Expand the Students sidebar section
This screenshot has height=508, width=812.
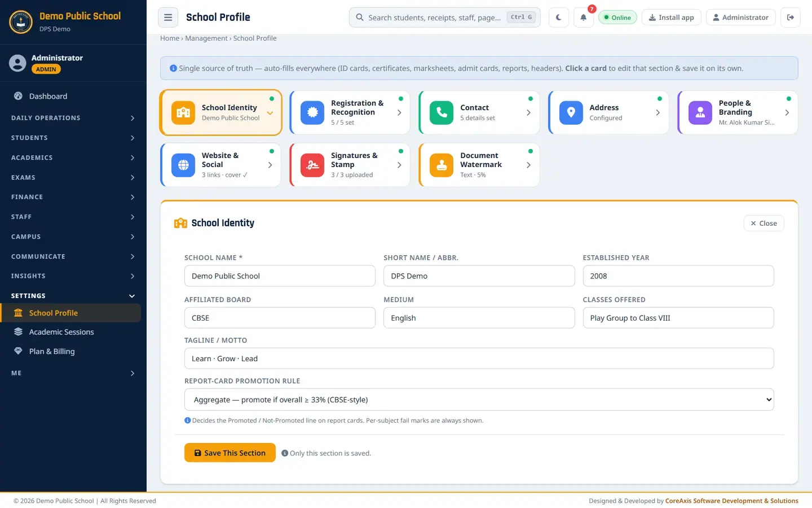coord(73,138)
